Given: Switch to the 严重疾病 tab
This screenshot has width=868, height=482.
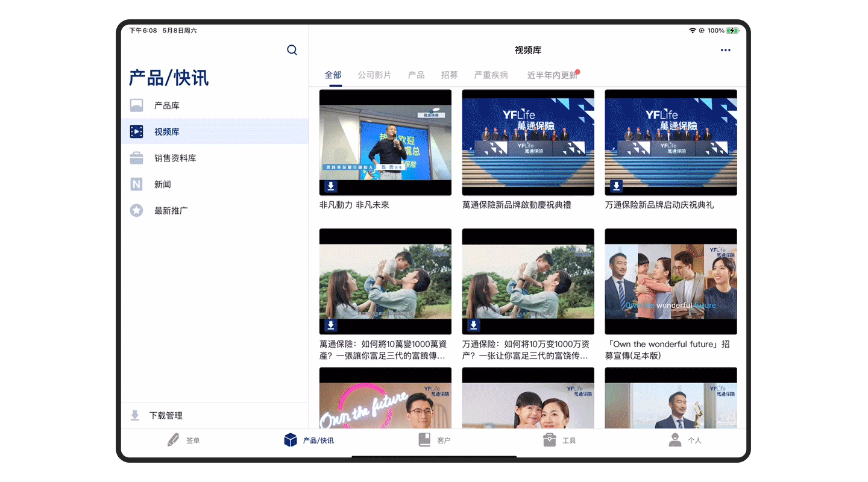Looking at the screenshot, I should pyautogui.click(x=491, y=75).
